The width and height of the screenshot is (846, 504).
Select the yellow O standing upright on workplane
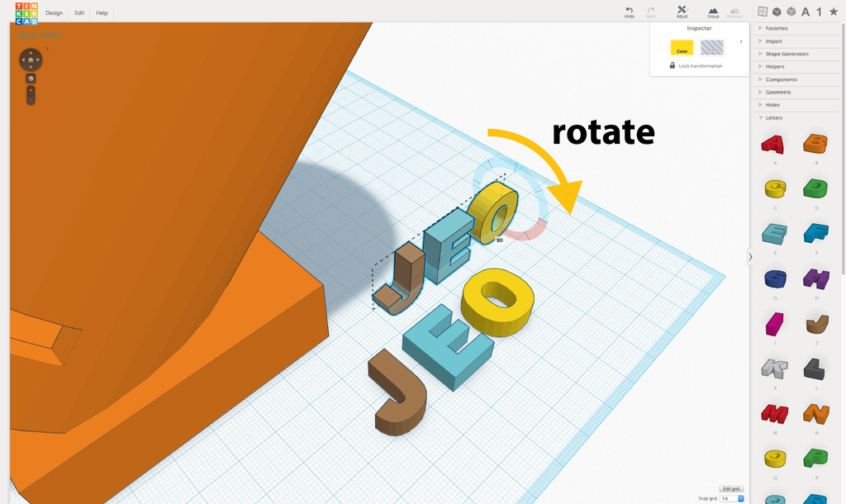point(494,213)
